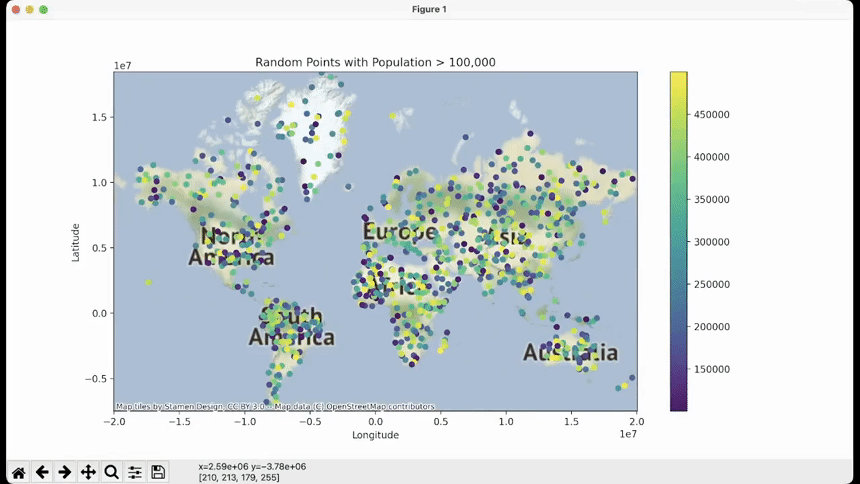This screenshot has height=484, width=860.
Task: Click the viridis colorbar
Action: (678, 241)
